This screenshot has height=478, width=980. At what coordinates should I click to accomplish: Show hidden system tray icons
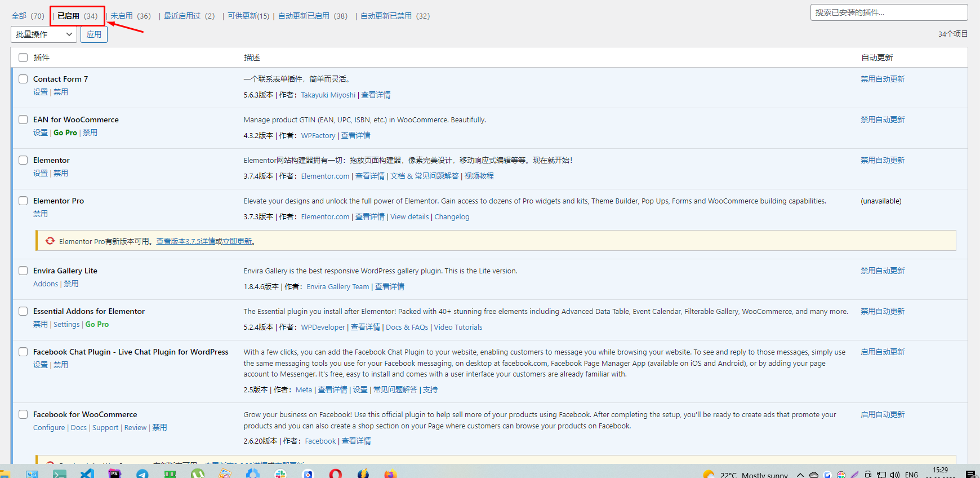tap(800, 475)
